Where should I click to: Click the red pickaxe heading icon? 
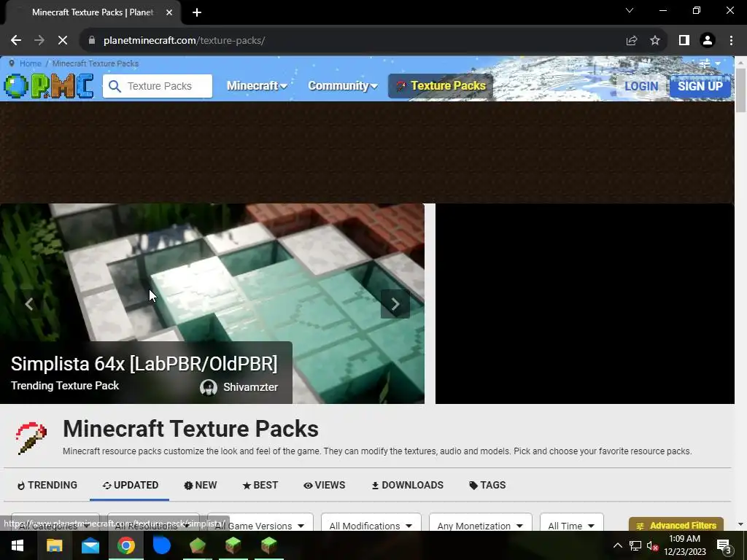(31, 438)
